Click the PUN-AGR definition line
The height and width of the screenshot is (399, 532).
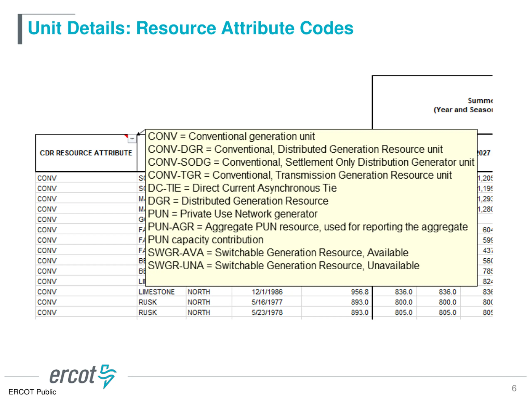[x=308, y=227]
